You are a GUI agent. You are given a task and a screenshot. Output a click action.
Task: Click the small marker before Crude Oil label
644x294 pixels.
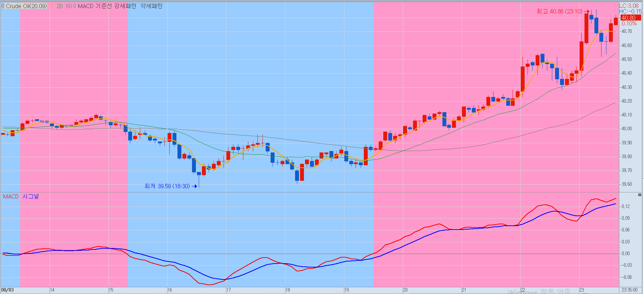(x=3, y=6)
